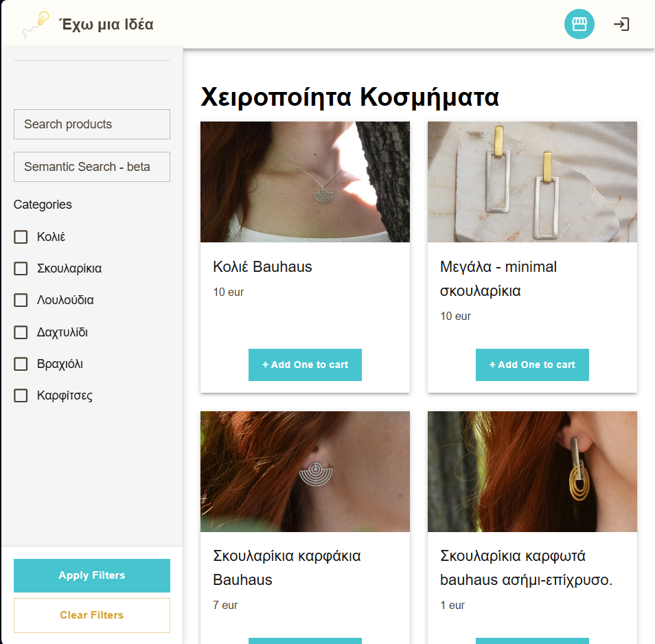Click the 'Semantic Search - beta' field
This screenshot has height=644, width=655.
click(91, 167)
